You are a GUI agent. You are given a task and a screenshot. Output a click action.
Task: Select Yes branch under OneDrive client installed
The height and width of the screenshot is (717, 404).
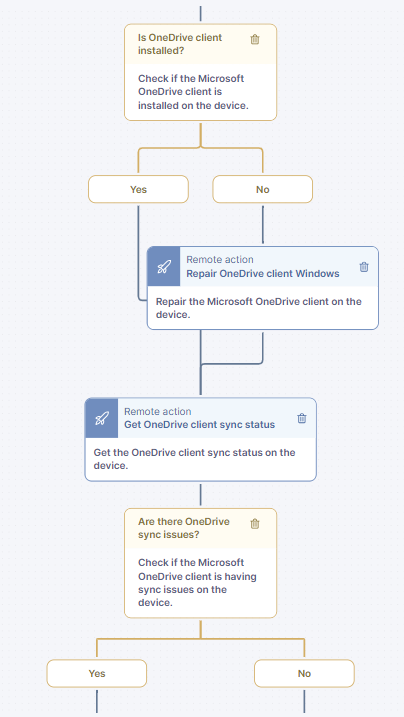(138, 189)
